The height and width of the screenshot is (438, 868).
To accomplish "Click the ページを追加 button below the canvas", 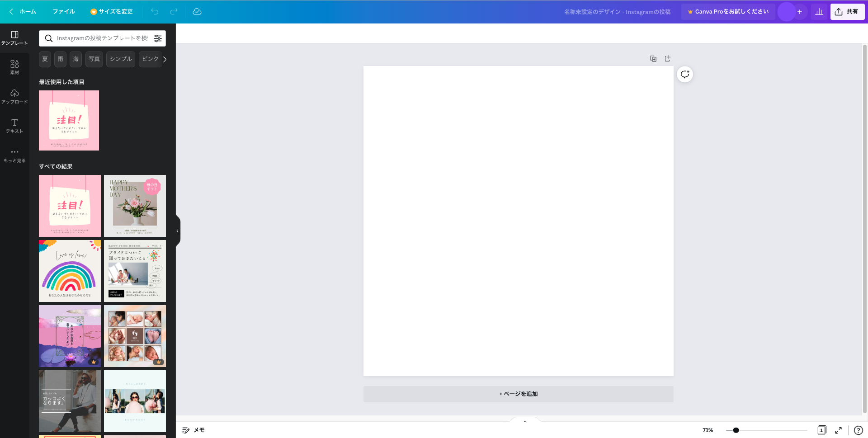I will [518, 394].
